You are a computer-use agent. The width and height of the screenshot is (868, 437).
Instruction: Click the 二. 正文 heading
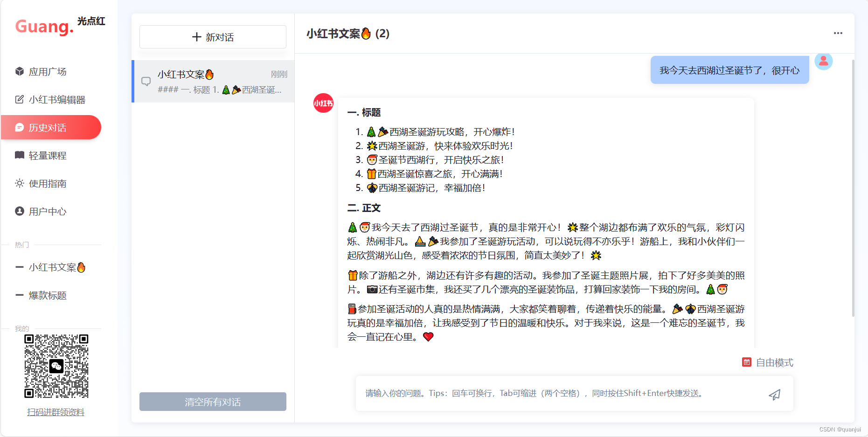[x=364, y=208]
